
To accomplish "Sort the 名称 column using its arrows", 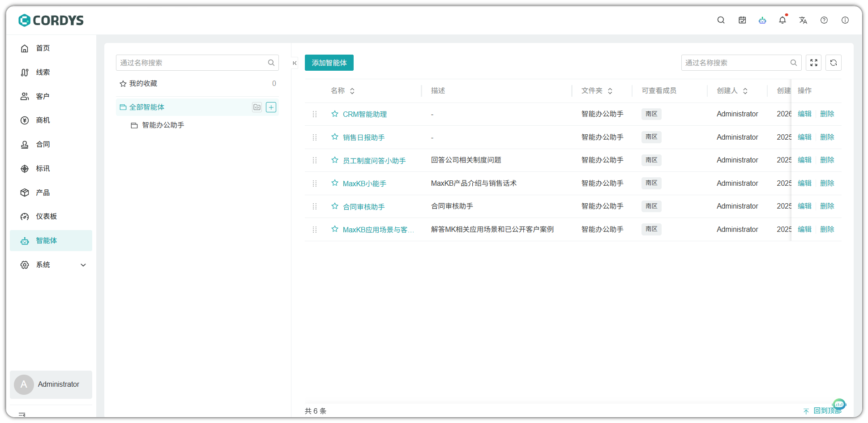I will (x=351, y=90).
